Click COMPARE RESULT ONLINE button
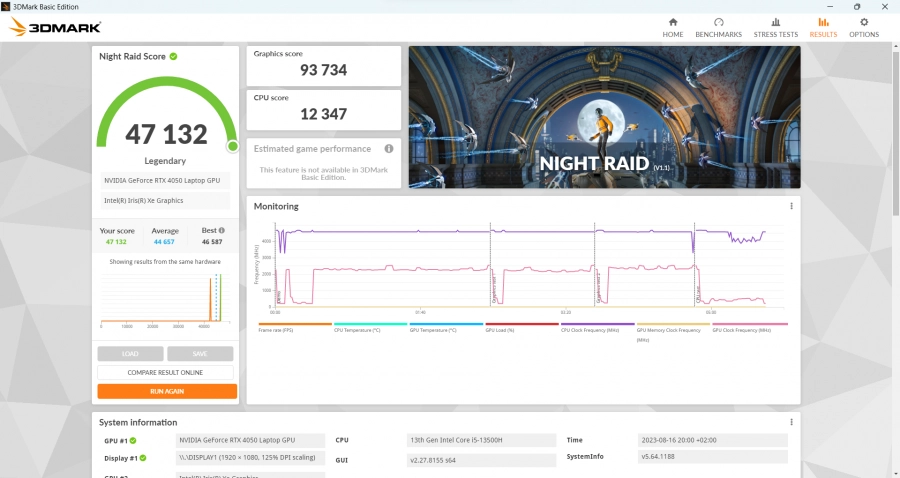900x478 pixels. 165,372
